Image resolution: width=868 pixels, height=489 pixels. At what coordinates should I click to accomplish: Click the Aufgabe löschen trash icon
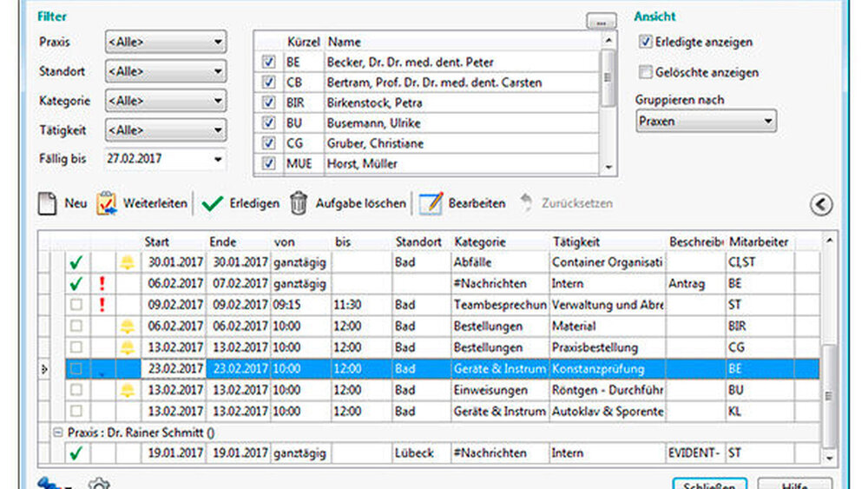click(x=299, y=203)
